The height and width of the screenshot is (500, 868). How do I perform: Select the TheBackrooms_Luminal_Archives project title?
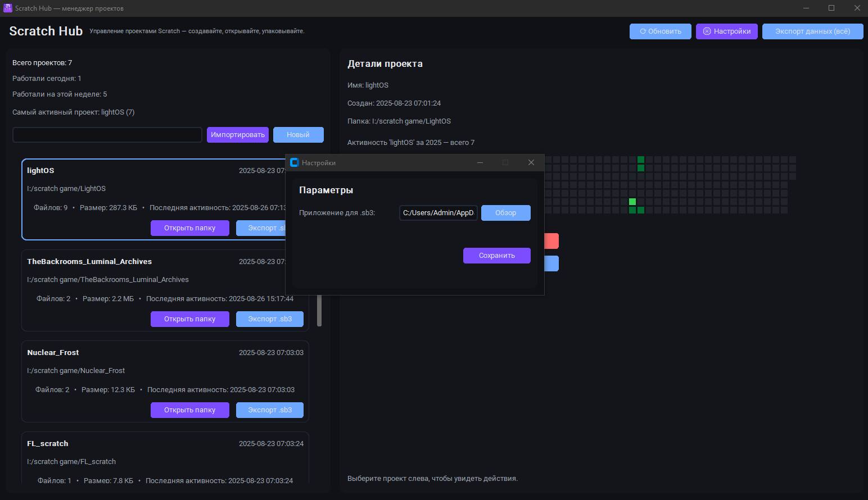(x=89, y=262)
